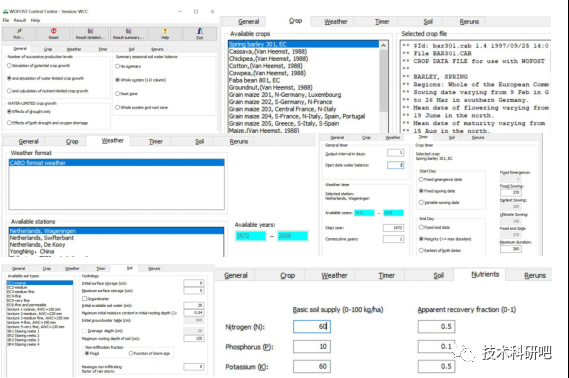This screenshot has height=378, width=569.
Task: Select Netherlands, Swifterbant station
Action: pyautogui.click(x=116, y=238)
